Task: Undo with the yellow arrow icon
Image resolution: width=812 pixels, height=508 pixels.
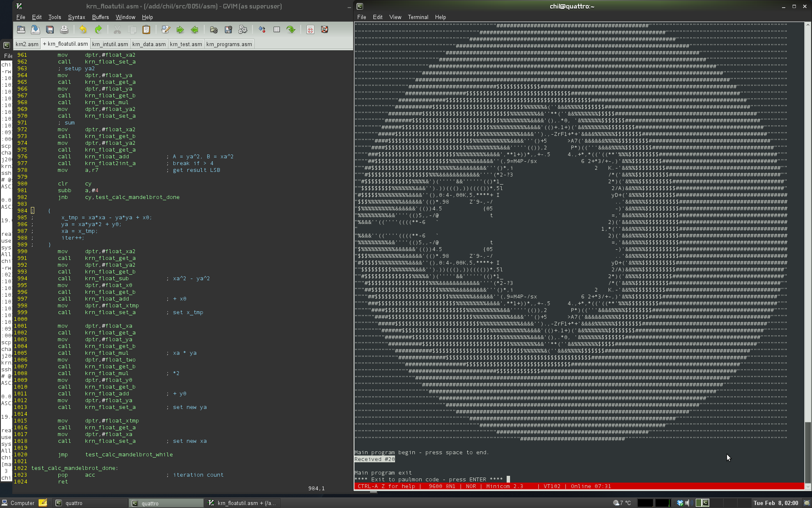Action: [83, 30]
